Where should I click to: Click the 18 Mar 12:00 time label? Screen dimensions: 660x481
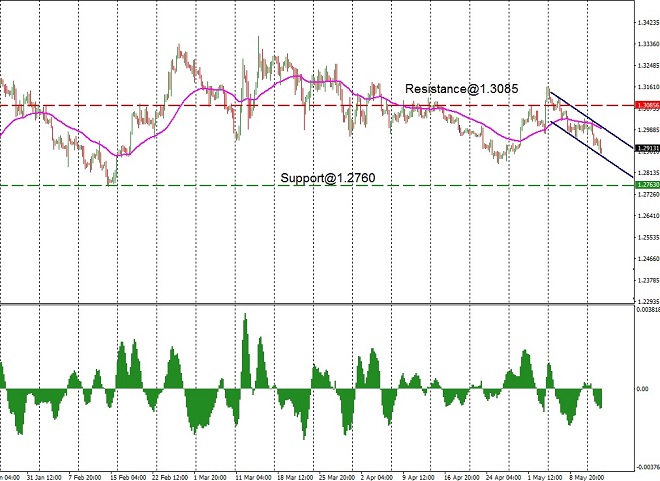click(294, 478)
